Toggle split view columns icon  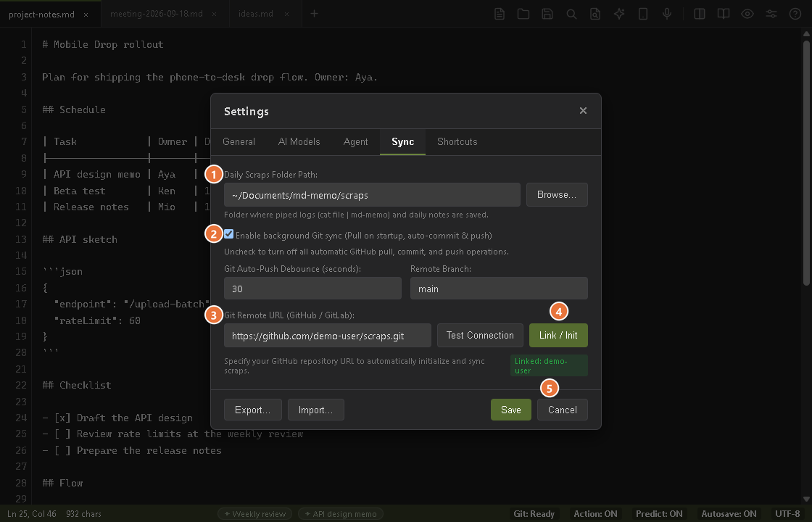(700, 14)
